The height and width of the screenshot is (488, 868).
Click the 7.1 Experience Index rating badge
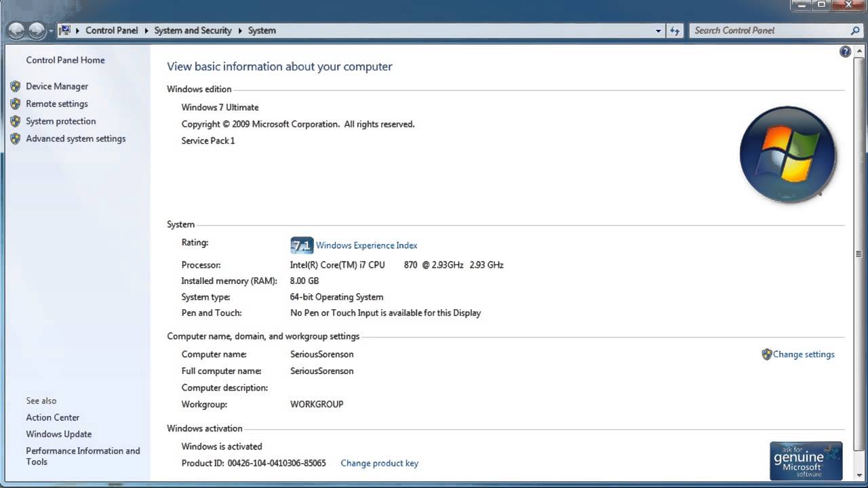(301, 245)
